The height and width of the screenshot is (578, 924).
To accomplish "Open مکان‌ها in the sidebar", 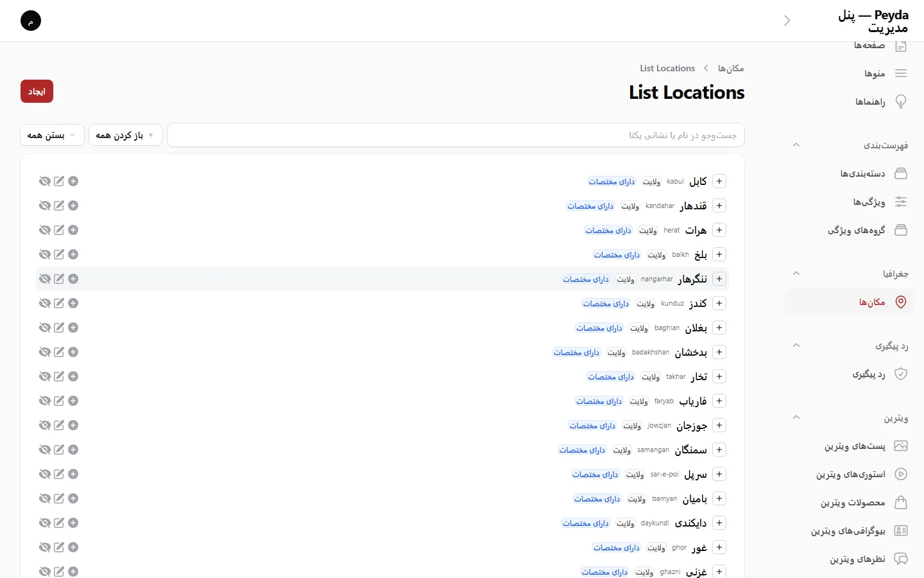I will 849,302.
